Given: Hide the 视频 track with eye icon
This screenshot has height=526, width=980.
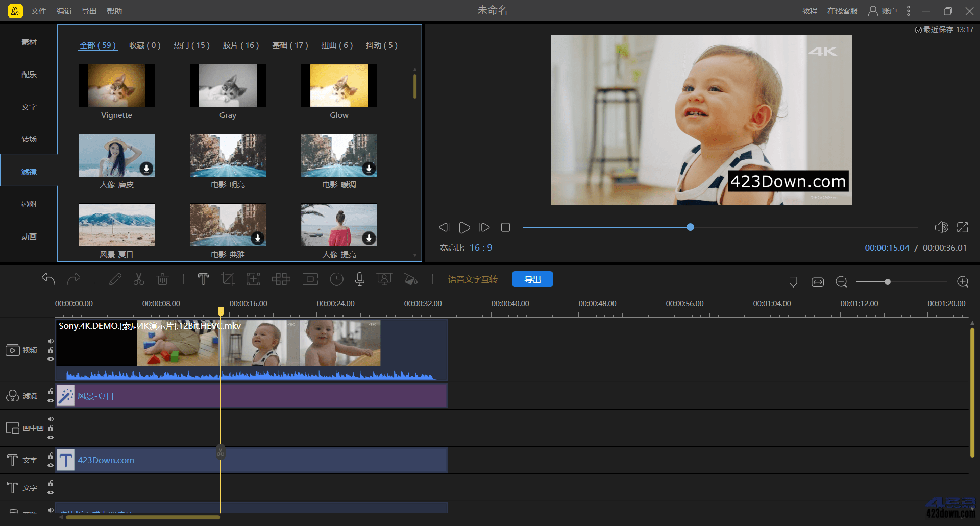Looking at the screenshot, I should (x=51, y=359).
